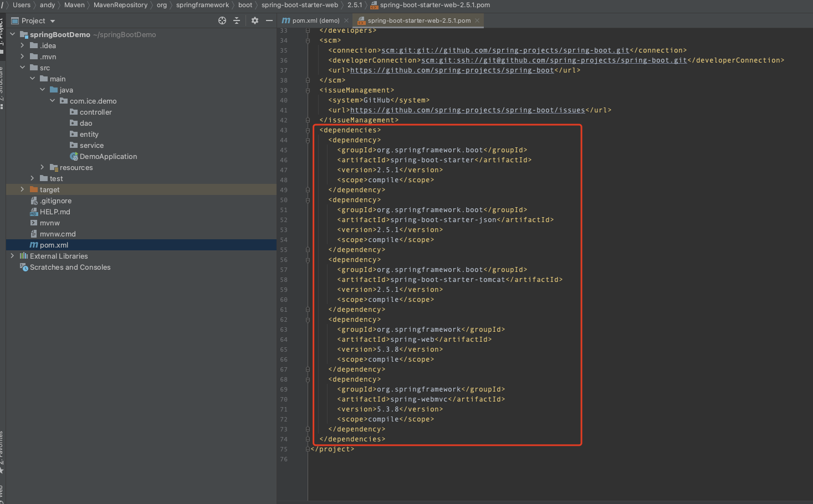Image resolution: width=813 pixels, height=504 pixels.
Task: Click line number 52 in the gutter
Action: tap(284, 220)
